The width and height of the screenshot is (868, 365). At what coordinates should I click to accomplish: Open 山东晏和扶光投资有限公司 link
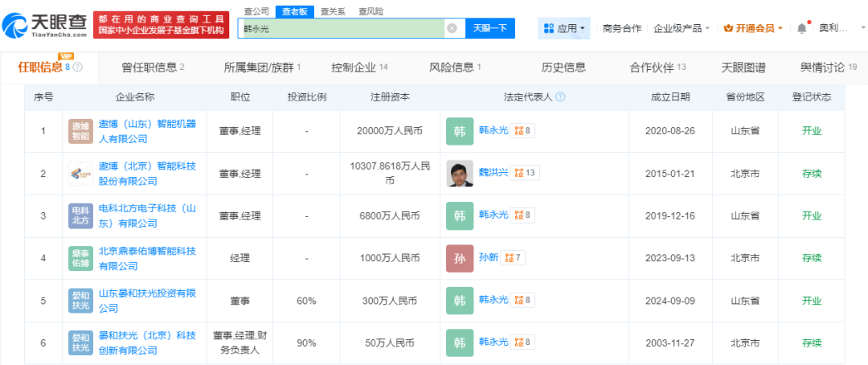point(147,300)
